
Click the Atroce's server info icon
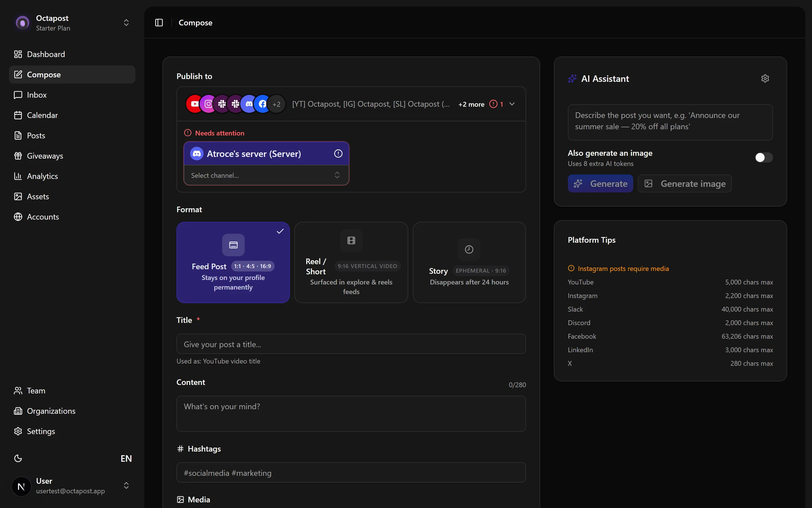[338, 154]
